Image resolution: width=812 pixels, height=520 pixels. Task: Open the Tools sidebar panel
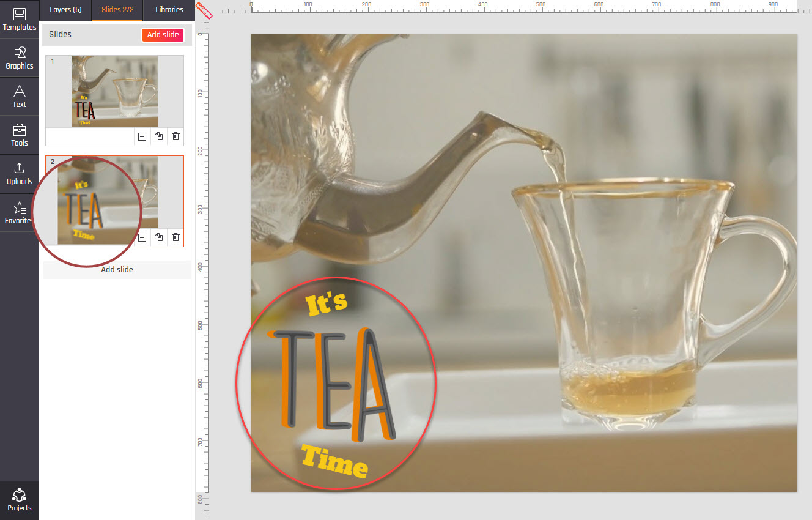(x=20, y=135)
